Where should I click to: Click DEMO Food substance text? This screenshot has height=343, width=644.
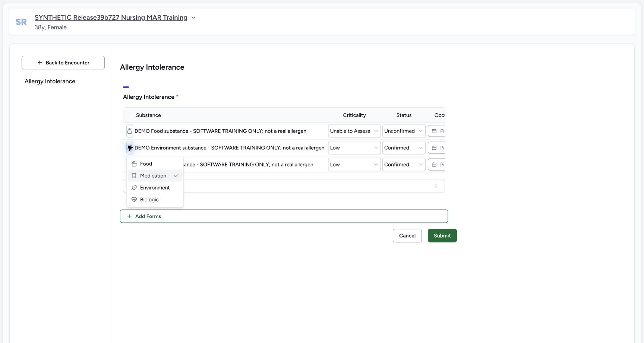[220, 131]
